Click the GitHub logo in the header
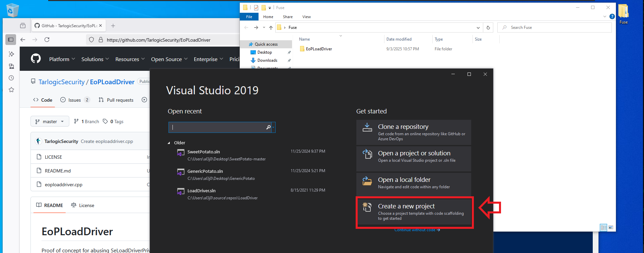The width and height of the screenshot is (644, 253). (36, 59)
